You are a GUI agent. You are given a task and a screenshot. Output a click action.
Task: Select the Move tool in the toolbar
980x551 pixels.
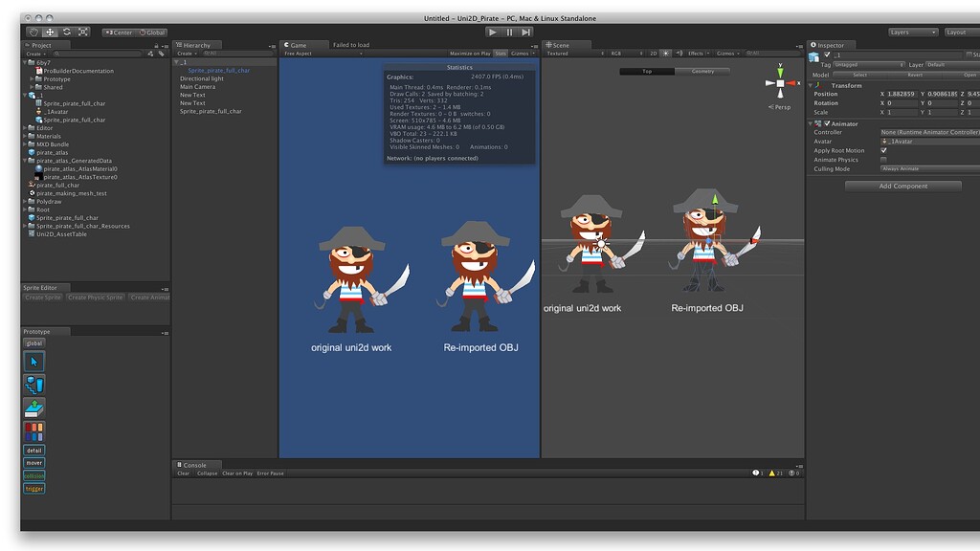tap(50, 32)
